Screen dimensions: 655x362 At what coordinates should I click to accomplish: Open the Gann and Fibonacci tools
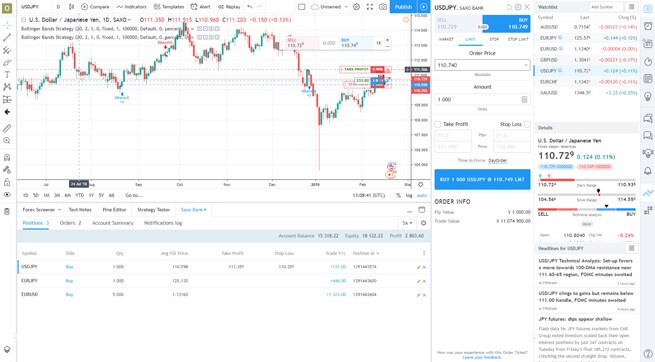pos(7,50)
